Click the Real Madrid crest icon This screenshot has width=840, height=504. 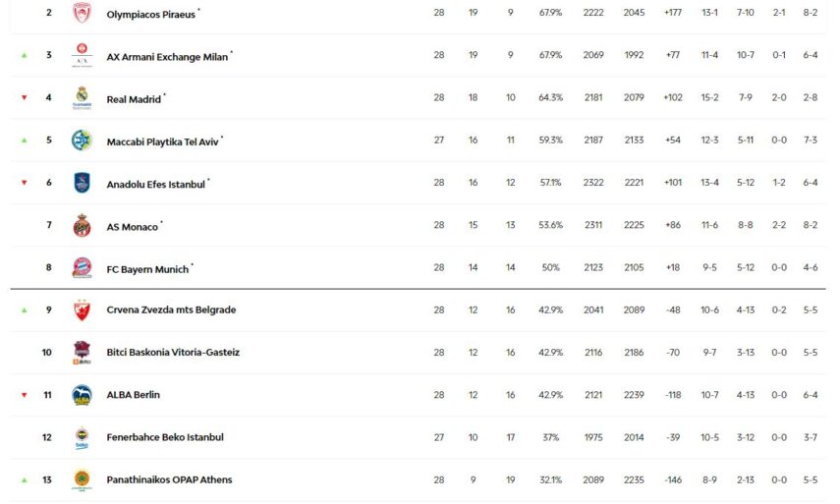click(x=82, y=98)
